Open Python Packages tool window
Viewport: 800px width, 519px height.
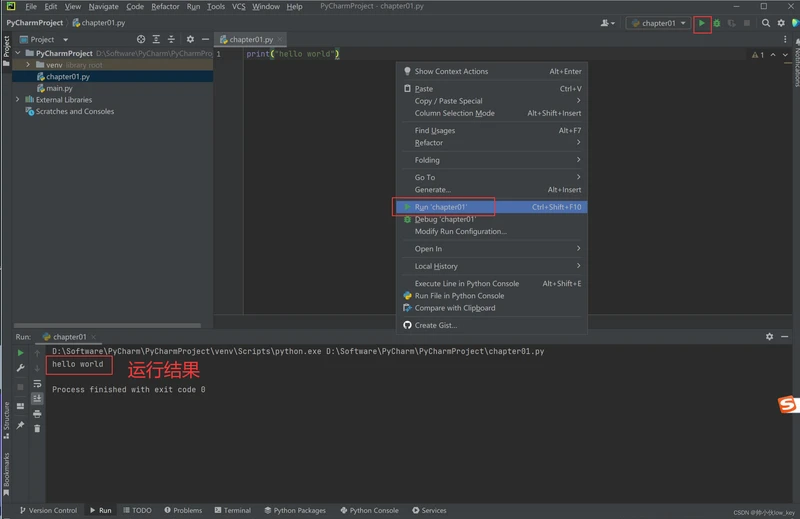(x=295, y=510)
